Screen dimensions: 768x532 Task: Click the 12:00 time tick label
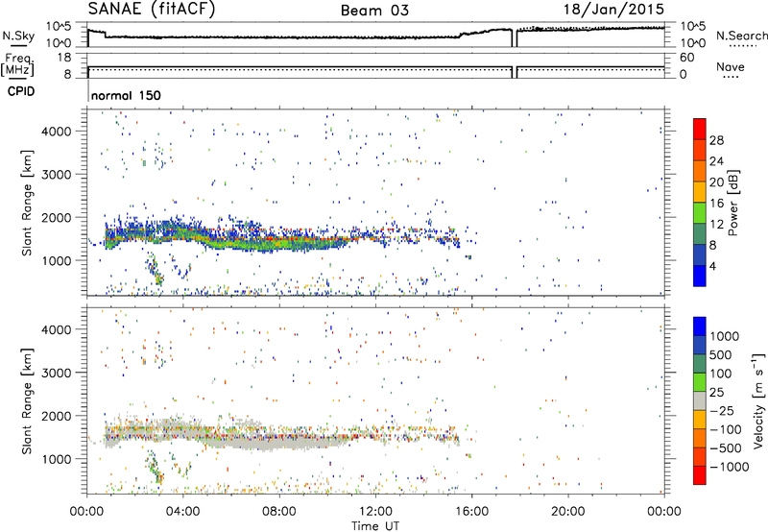pos(375,512)
